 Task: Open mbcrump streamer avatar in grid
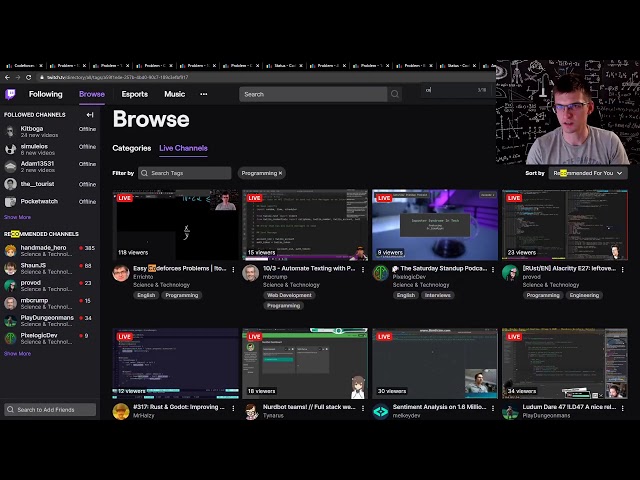(251, 273)
